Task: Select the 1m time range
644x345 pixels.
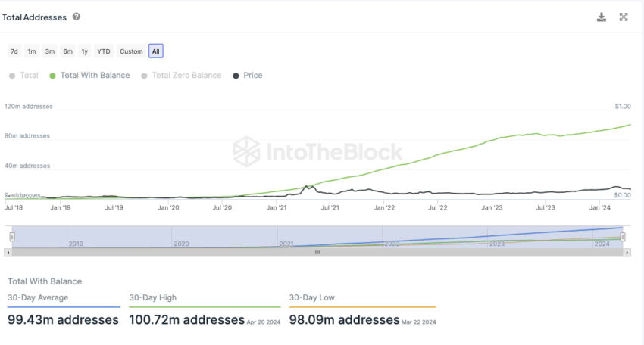Action: pyautogui.click(x=32, y=51)
